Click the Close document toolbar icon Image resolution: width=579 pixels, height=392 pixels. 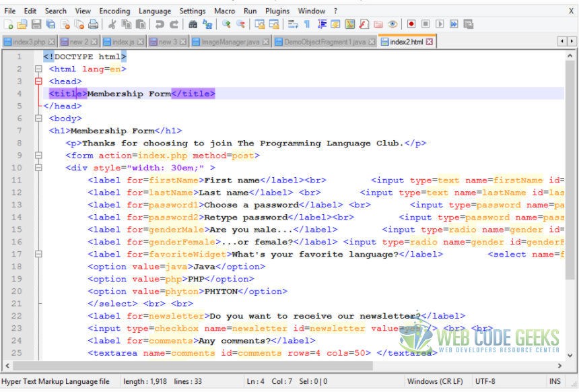(x=65, y=24)
